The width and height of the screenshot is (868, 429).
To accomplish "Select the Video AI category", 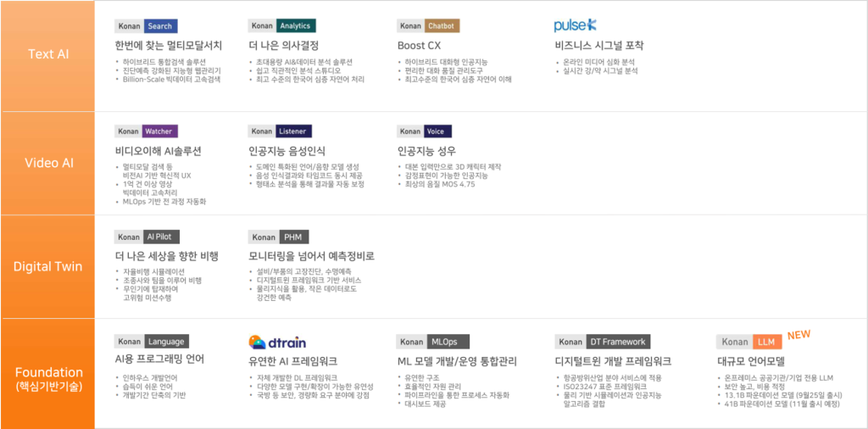I will point(47,164).
